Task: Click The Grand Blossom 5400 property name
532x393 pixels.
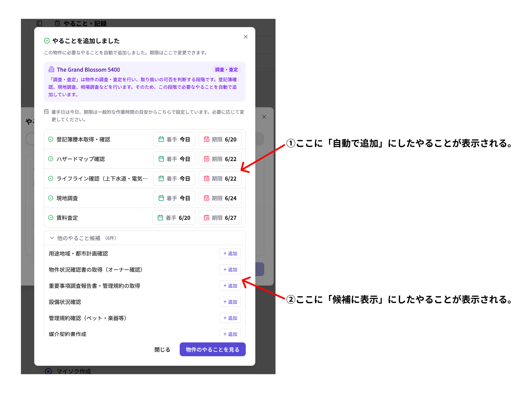Action: click(x=88, y=69)
